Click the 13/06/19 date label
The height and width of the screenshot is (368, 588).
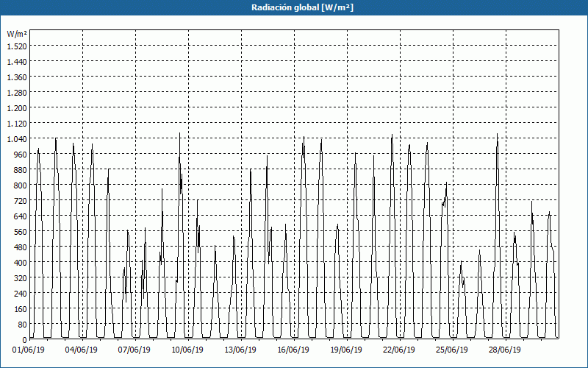point(240,350)
